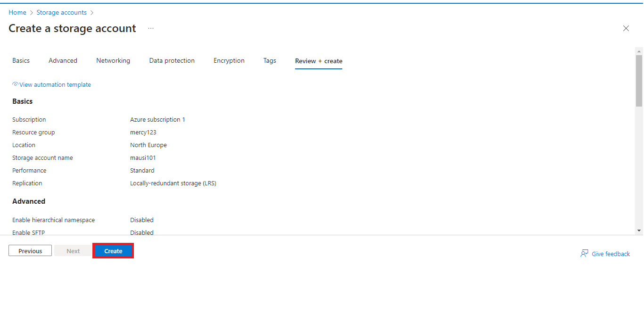
Task: Select the Review + create tab
Action: (x=319, y=61)
